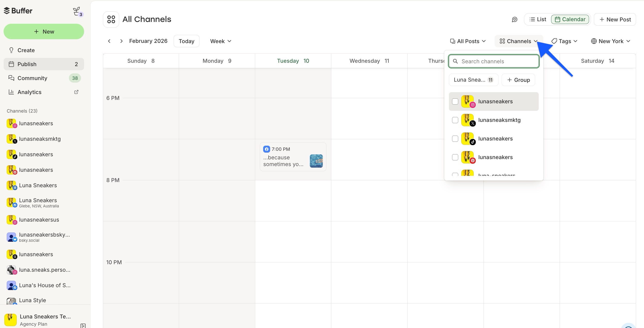Check the lunasneaksmktg X checkbox
The image size is (644, 328).
455,120
